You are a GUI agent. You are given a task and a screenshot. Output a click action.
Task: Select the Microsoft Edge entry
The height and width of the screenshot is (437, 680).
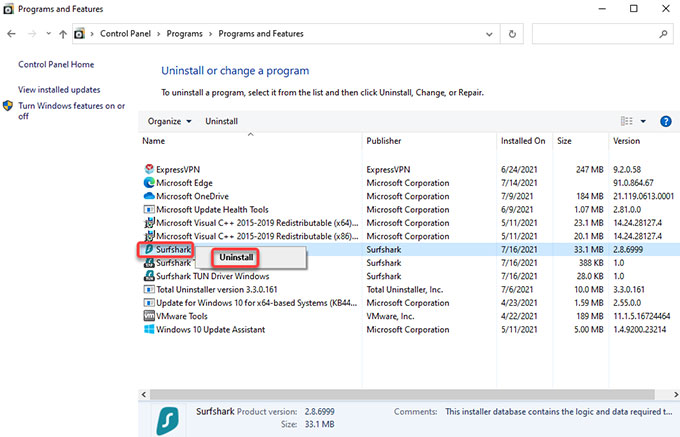pyautogui.click(x=184, y=183)
